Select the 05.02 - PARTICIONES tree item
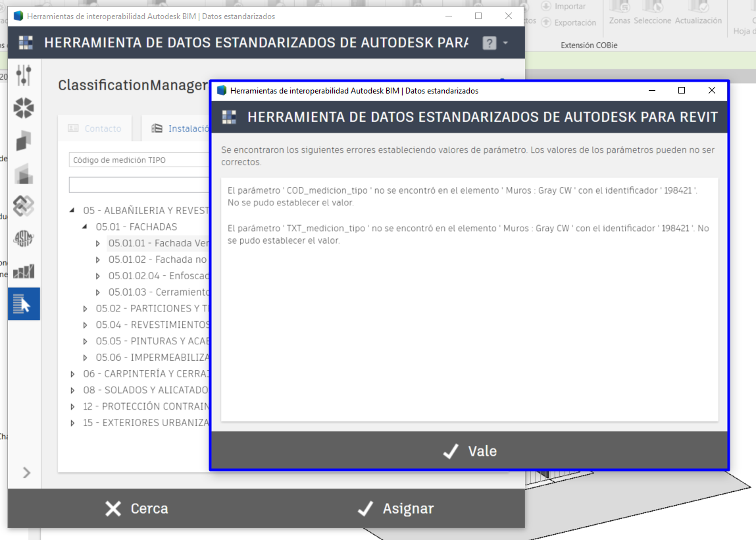This screenshot has width=756, height=540. point(153,308)
